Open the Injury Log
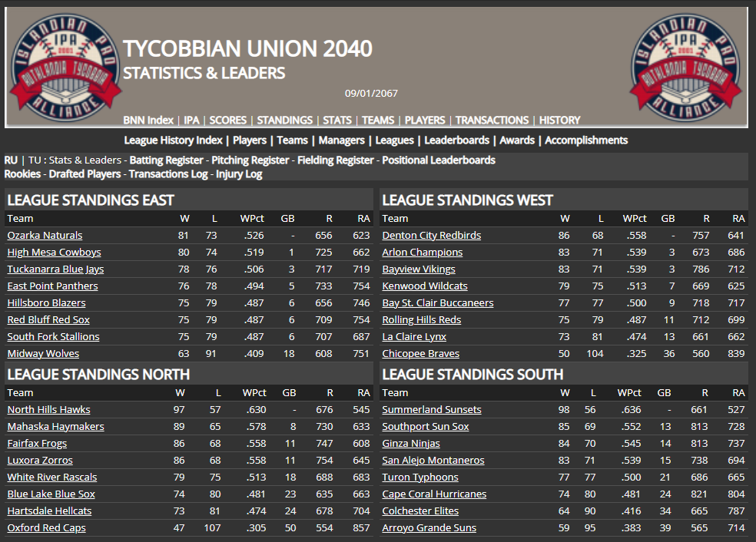 tap(239, 174)
